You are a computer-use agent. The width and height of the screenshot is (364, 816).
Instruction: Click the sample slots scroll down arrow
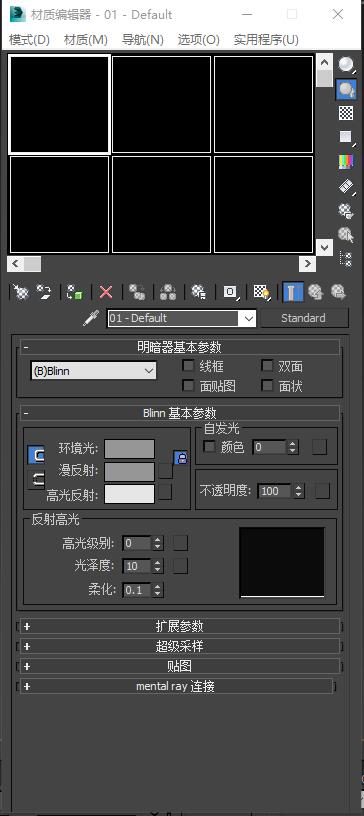tap(324, 247)
